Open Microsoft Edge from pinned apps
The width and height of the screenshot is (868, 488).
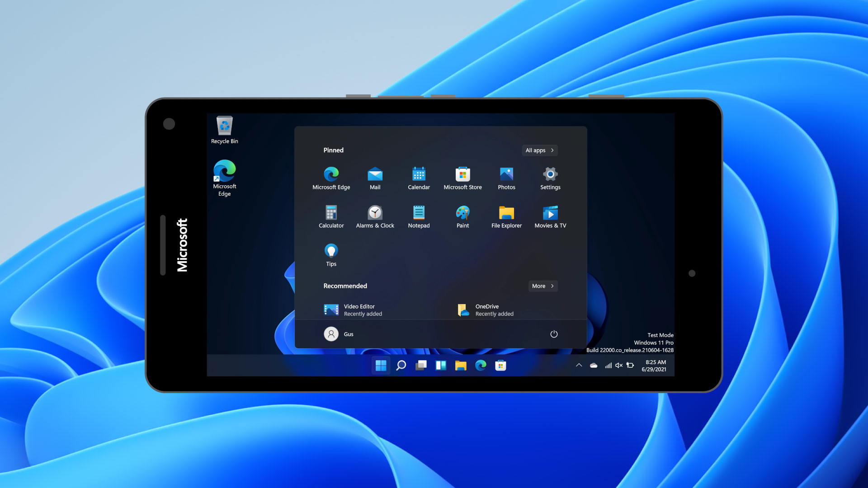pos(331,178)
